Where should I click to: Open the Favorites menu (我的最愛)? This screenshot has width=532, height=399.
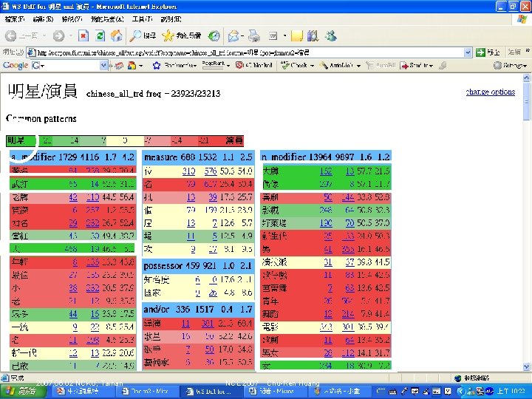107,19
